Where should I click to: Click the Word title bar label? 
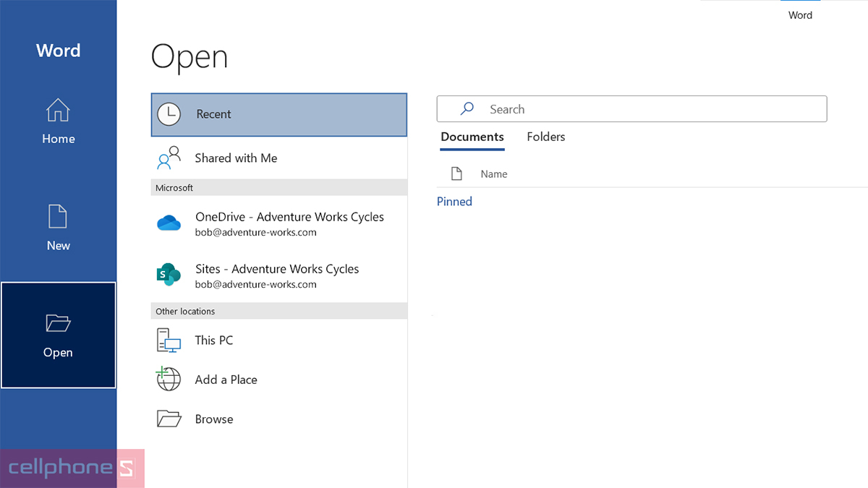coord(800,15)
